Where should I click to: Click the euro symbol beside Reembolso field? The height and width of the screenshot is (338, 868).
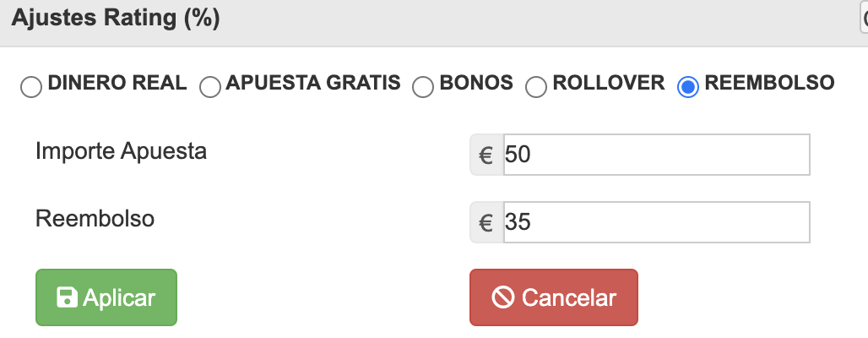tap(486, 222)
